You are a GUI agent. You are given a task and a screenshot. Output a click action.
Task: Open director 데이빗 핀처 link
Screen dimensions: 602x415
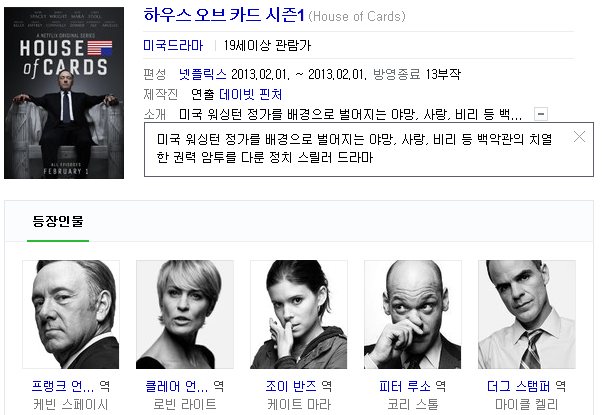click(x=250, y=94)
